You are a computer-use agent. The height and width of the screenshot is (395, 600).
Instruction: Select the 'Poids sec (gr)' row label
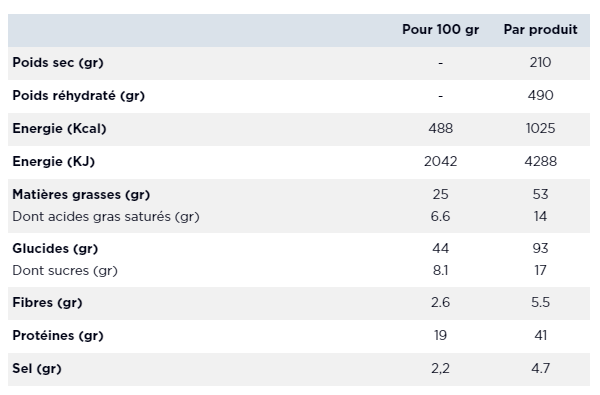pos(58,63)
